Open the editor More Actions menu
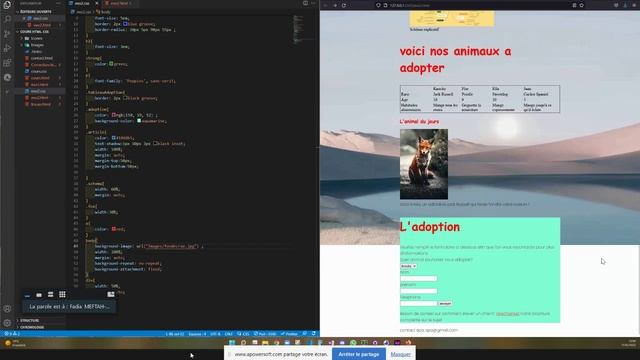Image resolution: width=640 pixels, height=360 pixels. tap(313, 3)
